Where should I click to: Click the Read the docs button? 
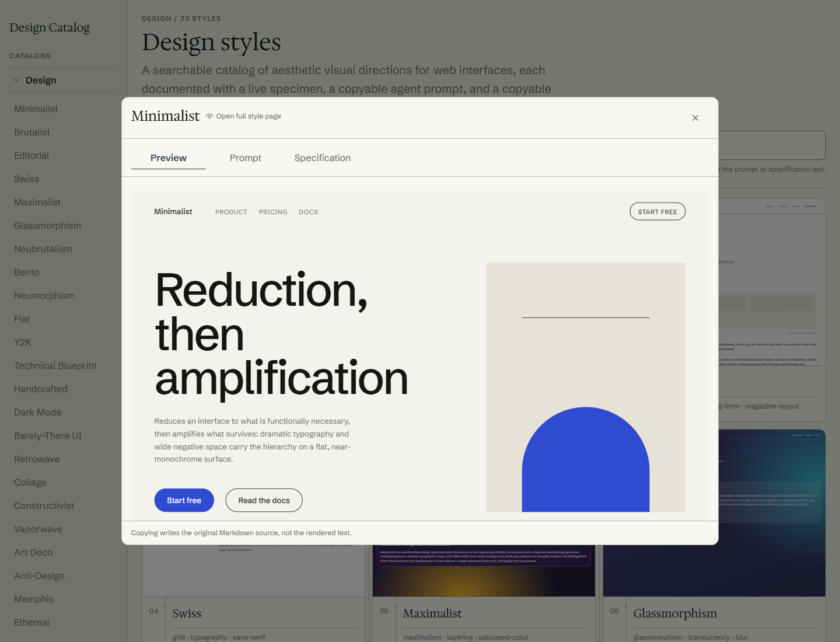click(x=264, y=500)
